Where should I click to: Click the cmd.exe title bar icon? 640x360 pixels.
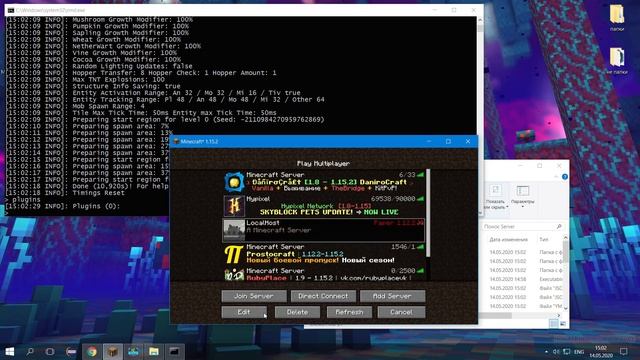[x=11, y=10]
